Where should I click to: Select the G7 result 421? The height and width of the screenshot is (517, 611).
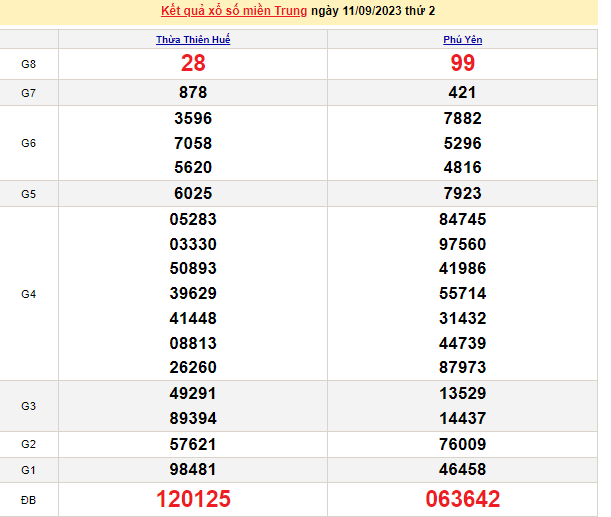point(462,92)
